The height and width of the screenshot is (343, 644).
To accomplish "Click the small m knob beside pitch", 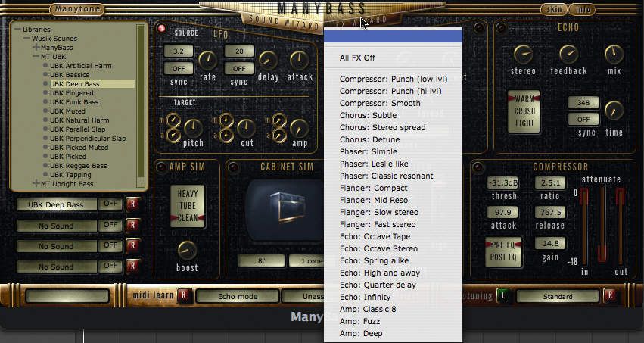I will (x=173, y=120).
